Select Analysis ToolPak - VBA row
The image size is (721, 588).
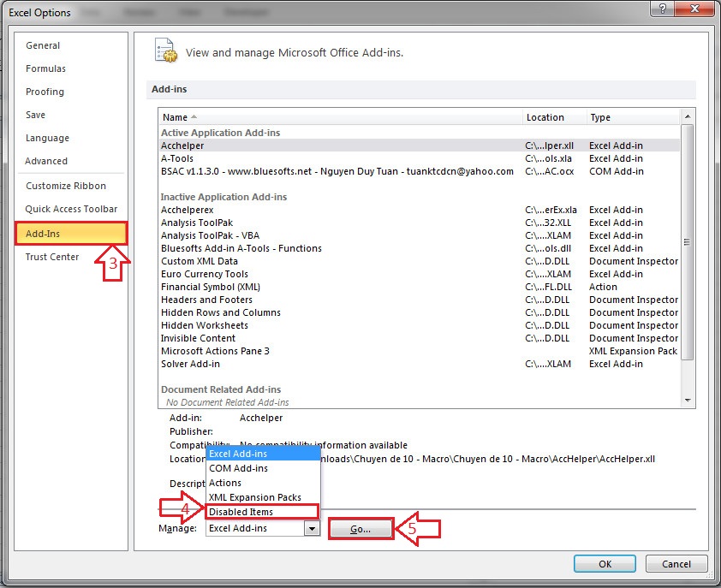[420, 236]
